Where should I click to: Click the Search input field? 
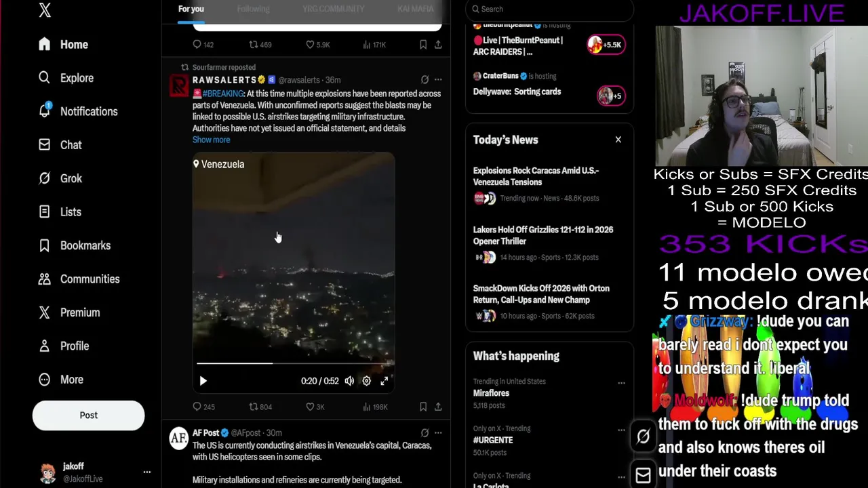pyautogui.click(x=549, y=9)
